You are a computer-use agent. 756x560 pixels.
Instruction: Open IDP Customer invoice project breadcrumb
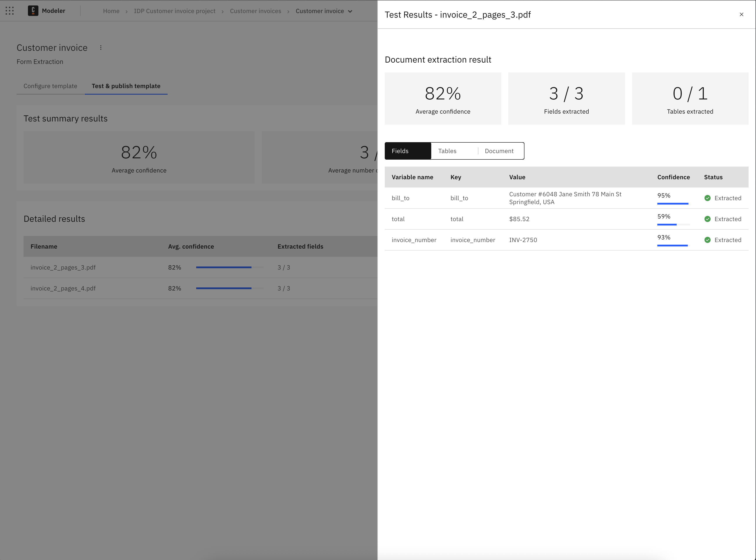click(x=175, y=11)
